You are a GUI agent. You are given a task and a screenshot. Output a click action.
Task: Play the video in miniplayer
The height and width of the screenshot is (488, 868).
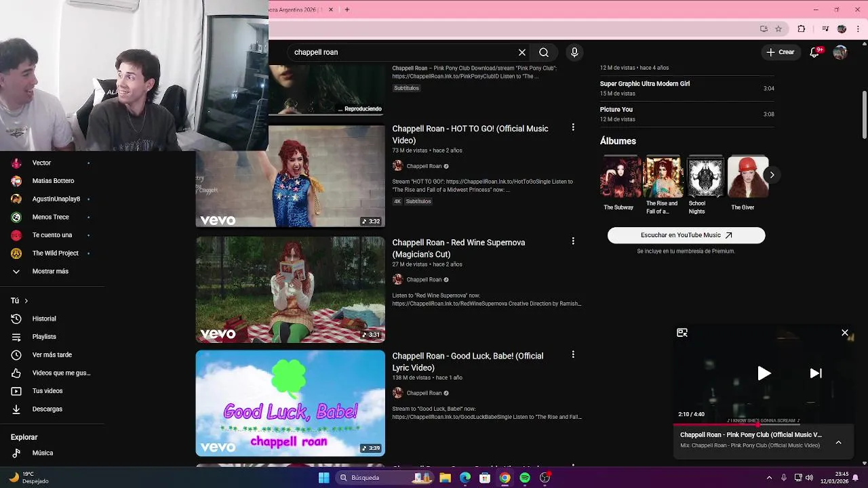[x=764, y=373]
